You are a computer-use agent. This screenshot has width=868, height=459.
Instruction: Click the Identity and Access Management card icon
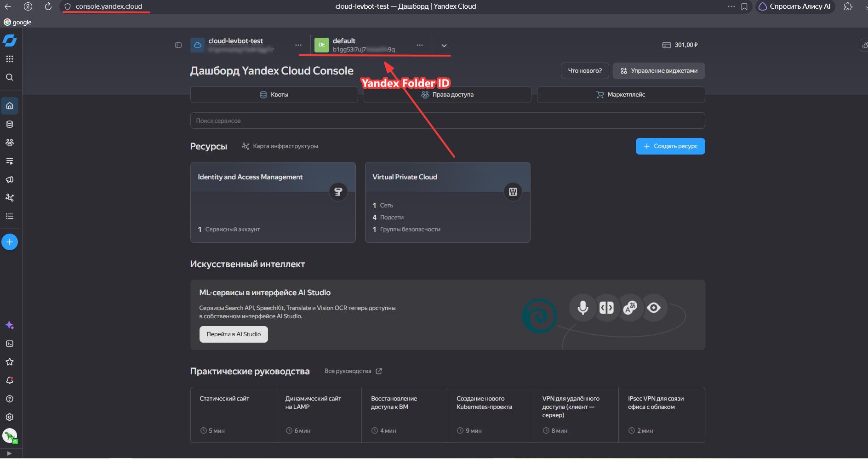pos(338,192)
